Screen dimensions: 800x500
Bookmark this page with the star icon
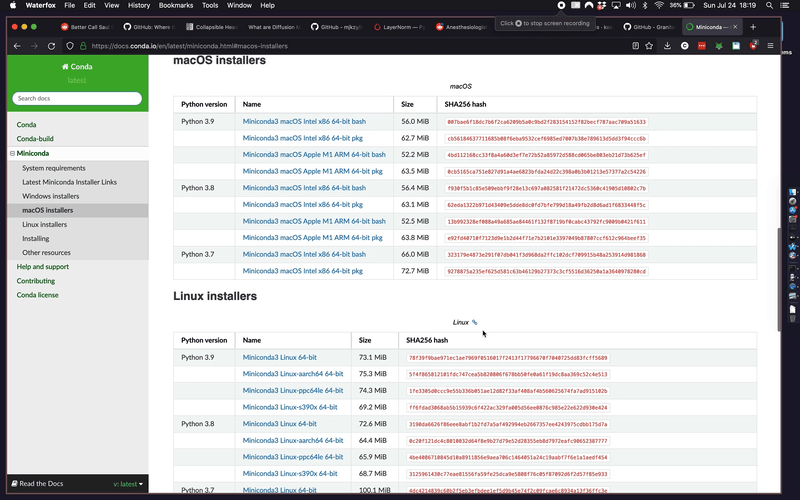[649, 46]
